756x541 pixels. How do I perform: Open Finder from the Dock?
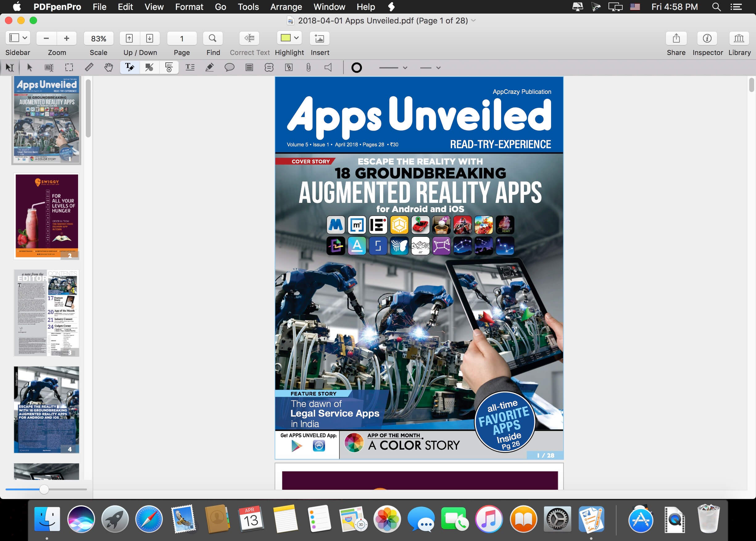click(47, 519)
